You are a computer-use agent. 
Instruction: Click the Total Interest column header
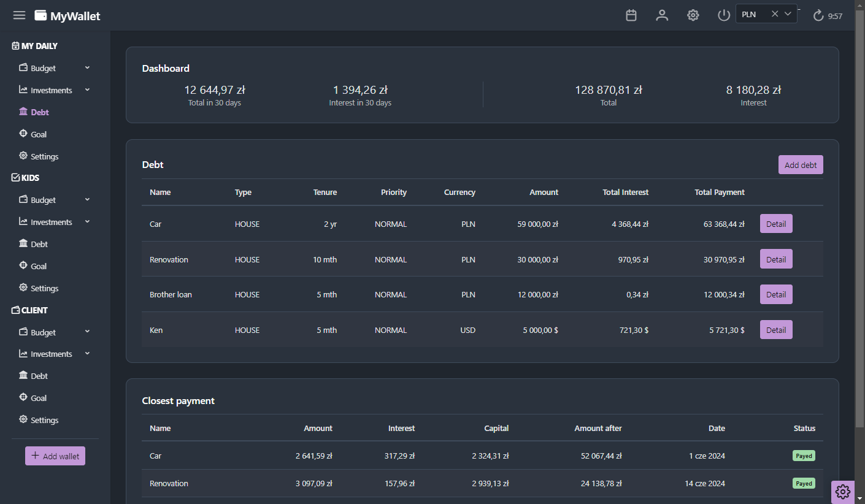[626, 193]
